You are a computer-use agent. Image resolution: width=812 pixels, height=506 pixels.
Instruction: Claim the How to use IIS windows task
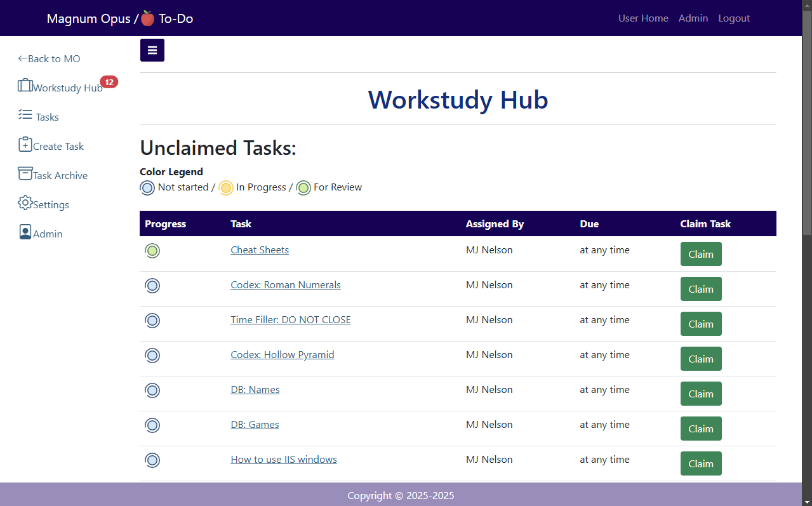(701, 463)
